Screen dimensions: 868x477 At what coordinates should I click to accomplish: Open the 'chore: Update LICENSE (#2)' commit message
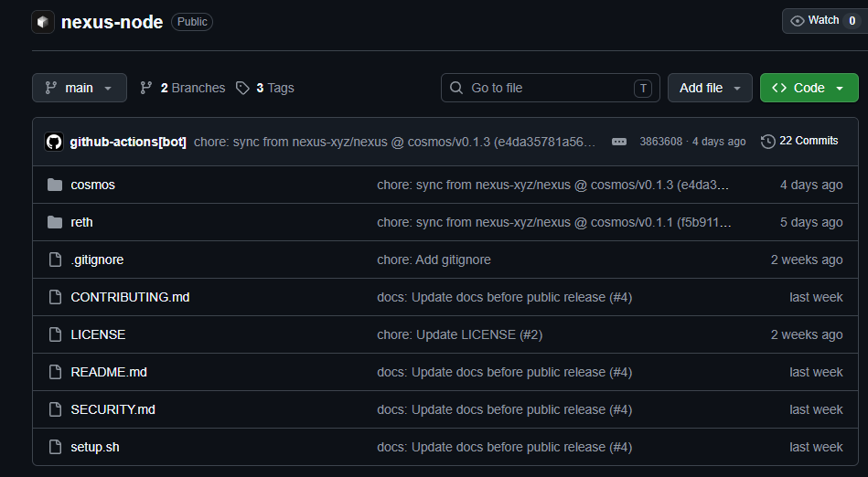(459, 334)
